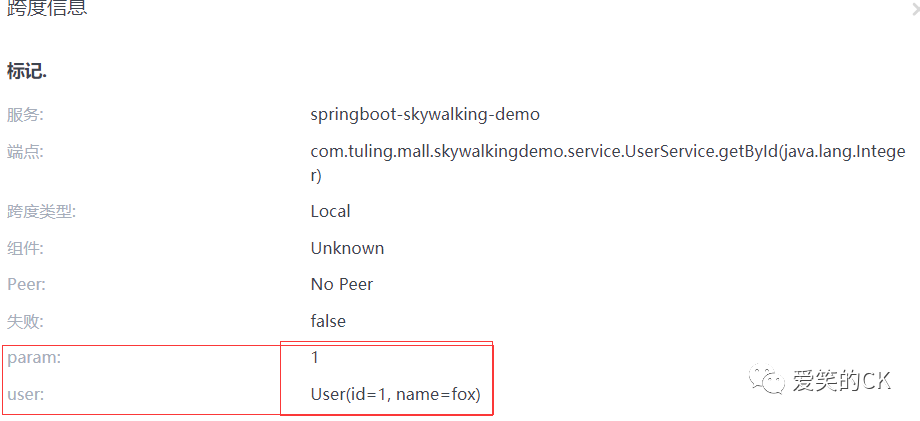Click the 服务 label
This screenshot has height=421, width=920.
(25, 114)
